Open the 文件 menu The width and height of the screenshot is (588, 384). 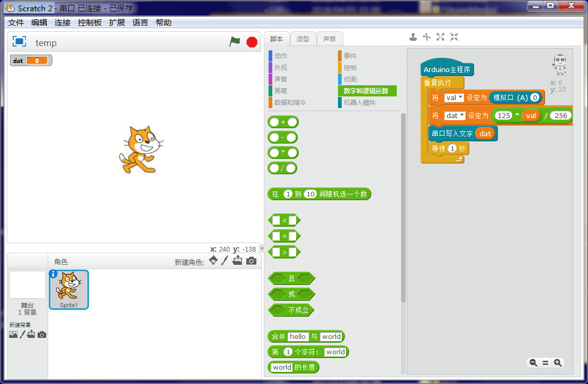tap(16, 22)
